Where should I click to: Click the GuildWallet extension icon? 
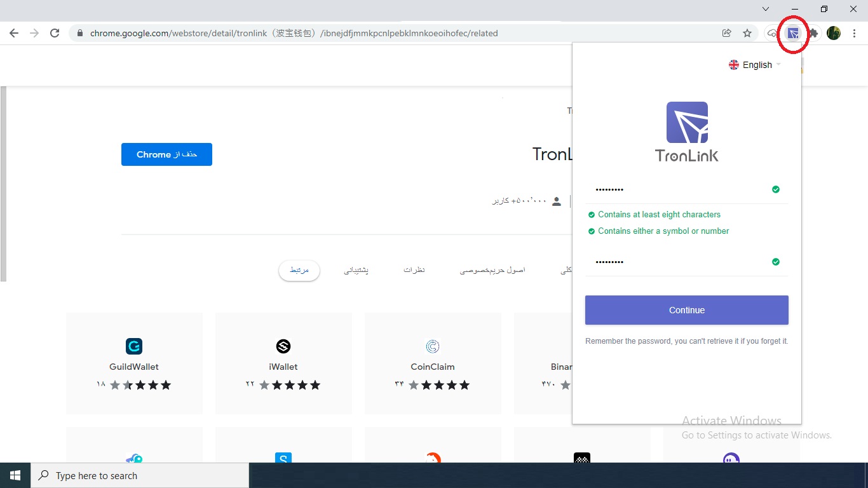point(134,346)
